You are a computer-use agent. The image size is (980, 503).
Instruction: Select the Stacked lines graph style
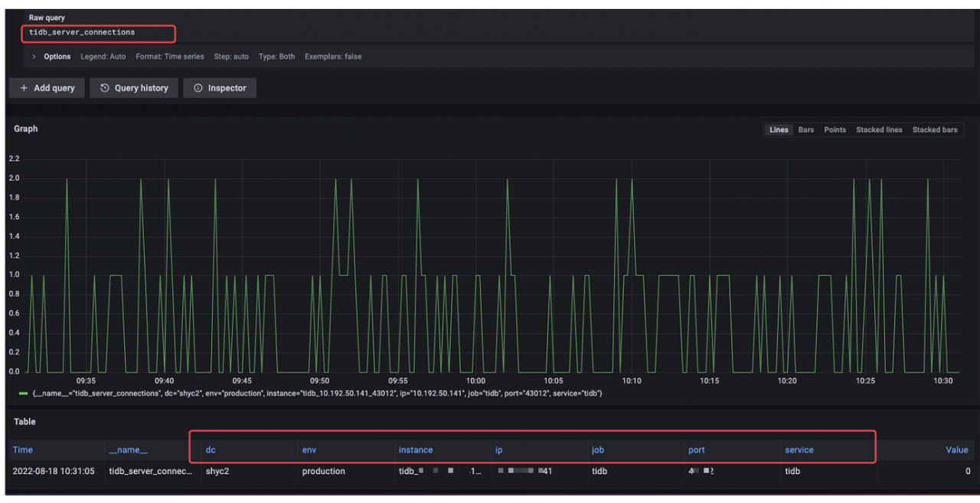point(879,130)
